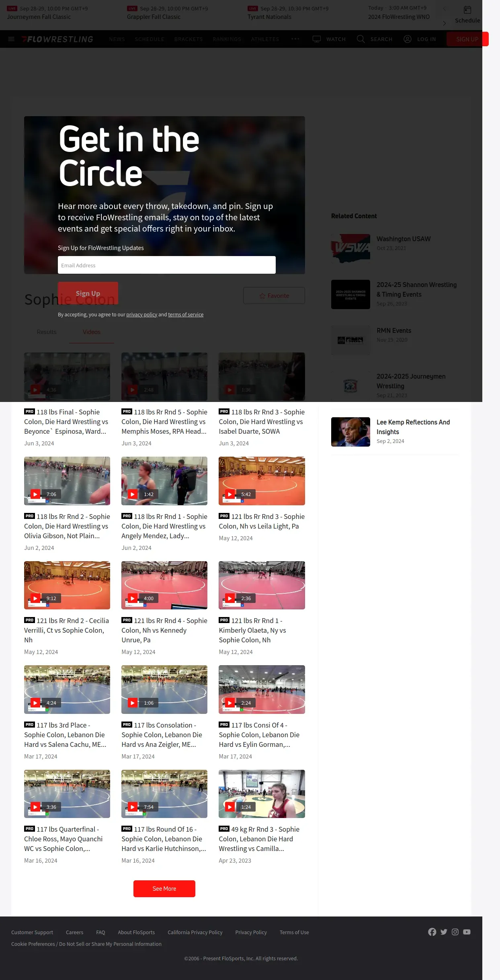Go back in event ticker with left chevron

444,9
